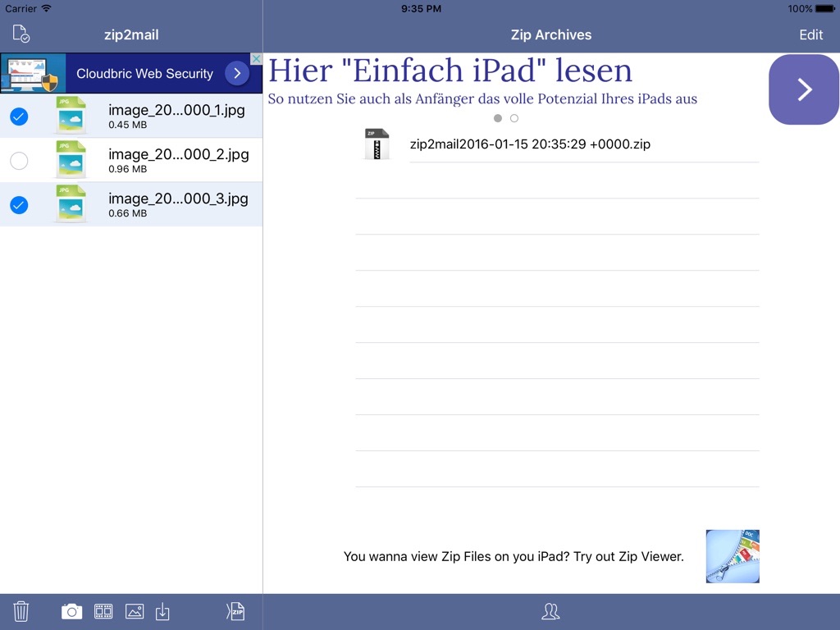Open the photo library picture icon
The image size is (840, 630).
click(x=135, y=611)
